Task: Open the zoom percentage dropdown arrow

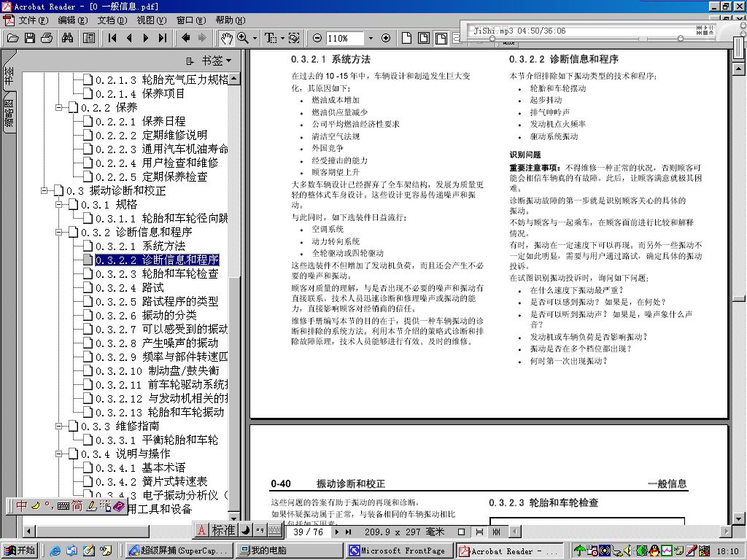Action: pyautogui.click(x=371, y=38)
